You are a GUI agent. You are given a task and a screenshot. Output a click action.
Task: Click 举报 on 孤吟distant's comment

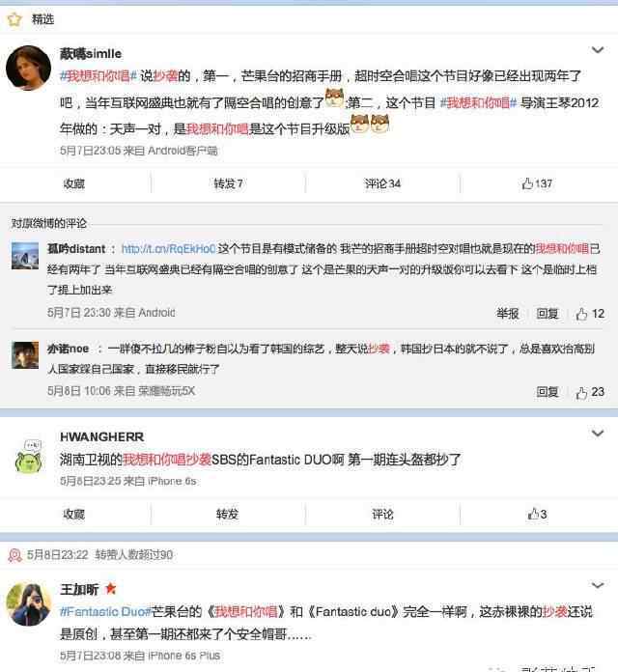[x=507, y=314]
